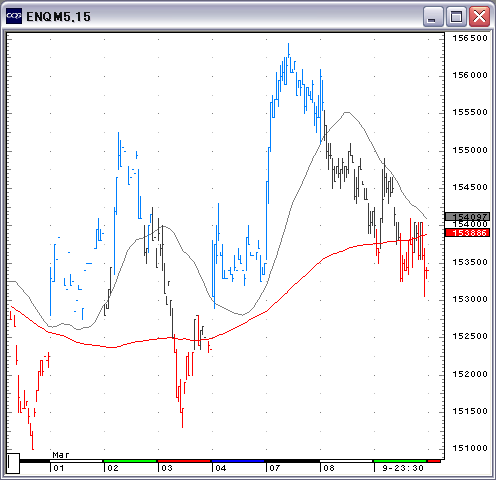Maximize the ENQM5,15 chart window
This screenshot has width=496, height=480.
[456, 16]
